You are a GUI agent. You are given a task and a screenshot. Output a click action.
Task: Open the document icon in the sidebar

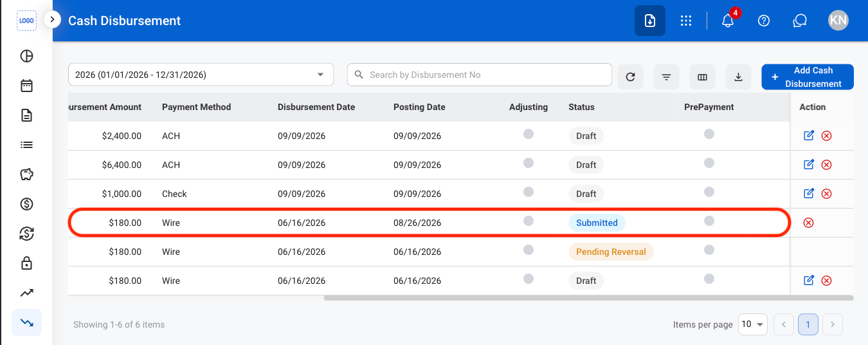pyautogui.click(x=26, y=115)
